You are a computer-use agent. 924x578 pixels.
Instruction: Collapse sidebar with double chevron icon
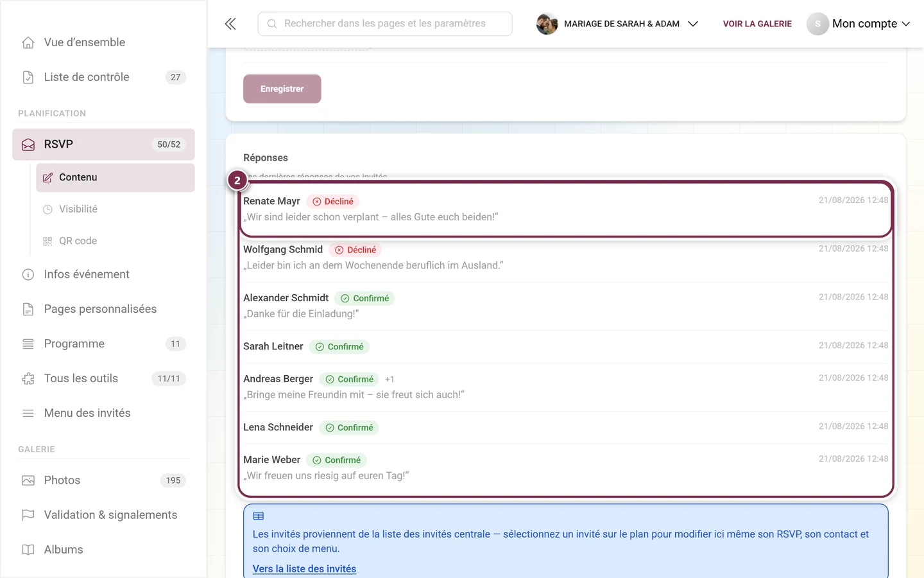pyautogui.click(x=230, y=24)
